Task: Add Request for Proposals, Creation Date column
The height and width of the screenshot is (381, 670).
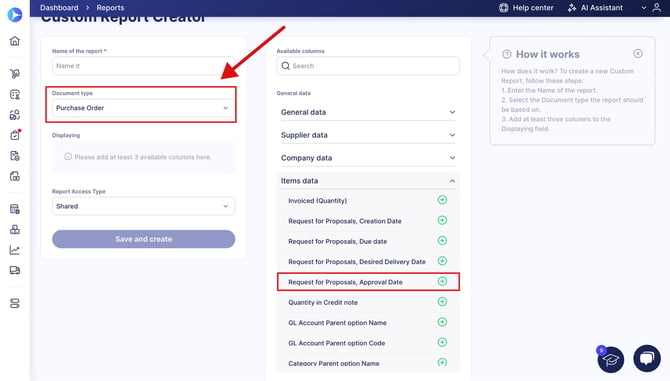Action: coord(442,220)
